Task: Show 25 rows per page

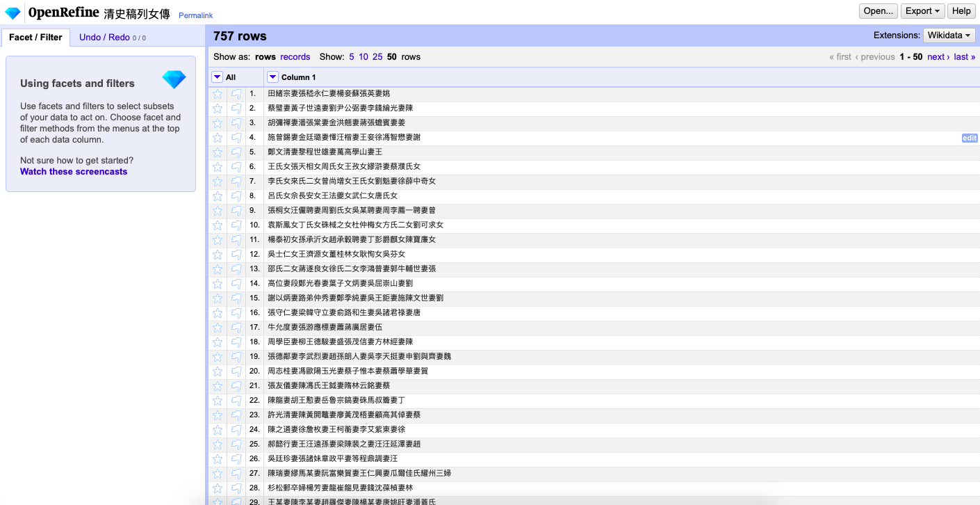Action: pos(377,57)
